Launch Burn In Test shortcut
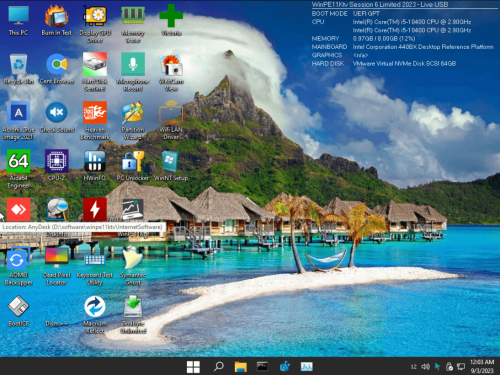The height and width of the screenshot is (375, 500). tap(57, 21)
